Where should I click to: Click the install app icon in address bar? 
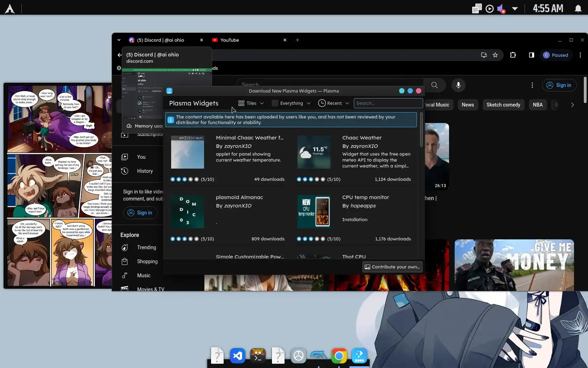tap(484, 55)
